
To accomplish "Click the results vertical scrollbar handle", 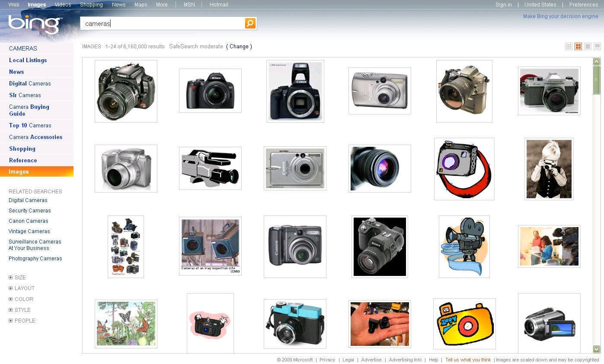I will click(x=597, y=80).
